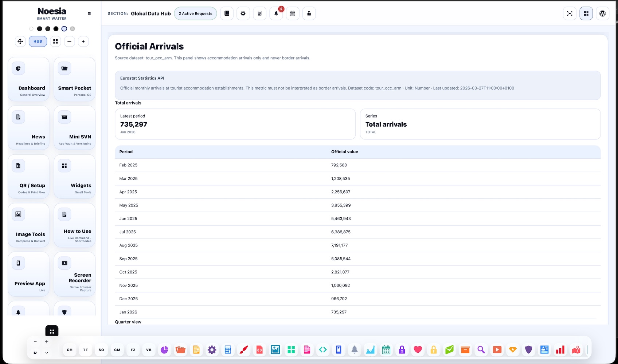Click the WordPress icon at top right
This screenshot has width=618, height=364.
click(602, 13)
